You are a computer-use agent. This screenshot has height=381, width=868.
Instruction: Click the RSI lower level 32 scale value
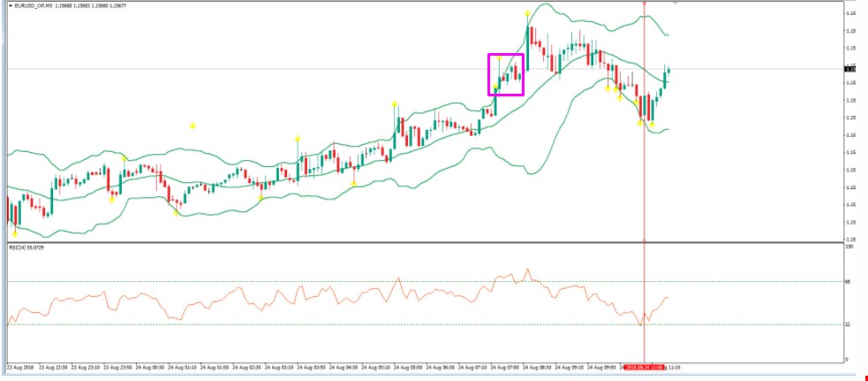tap(848, 324)
